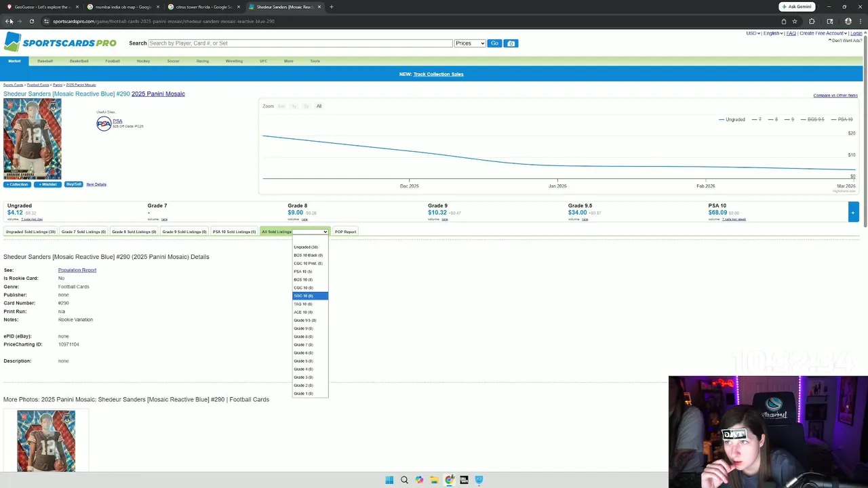Click Compare vs Other Items link
This screenshot has height=488, width=868.
pos(835,96)
